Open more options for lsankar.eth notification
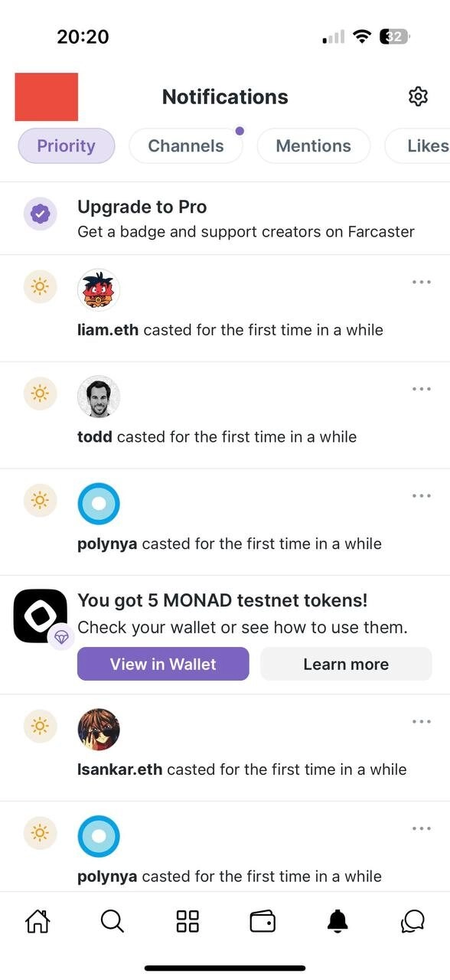This screenshot has height=980, width=450. click(x=422, y=722)
